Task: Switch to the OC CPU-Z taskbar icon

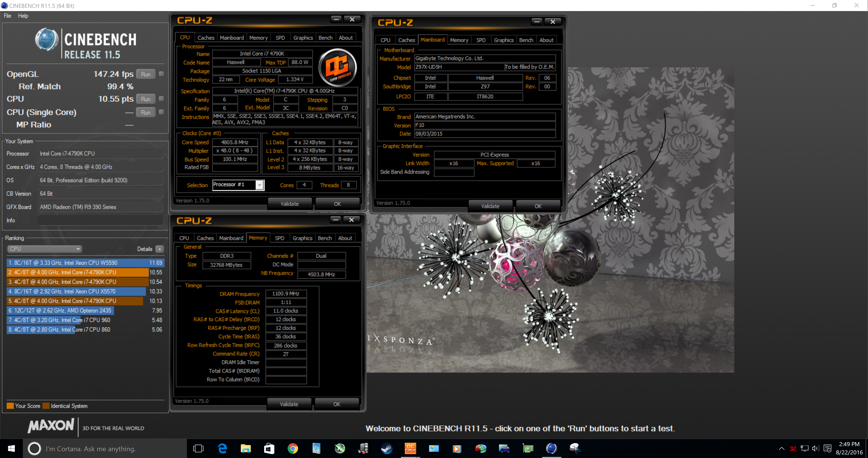Action: tap(410, 448)
